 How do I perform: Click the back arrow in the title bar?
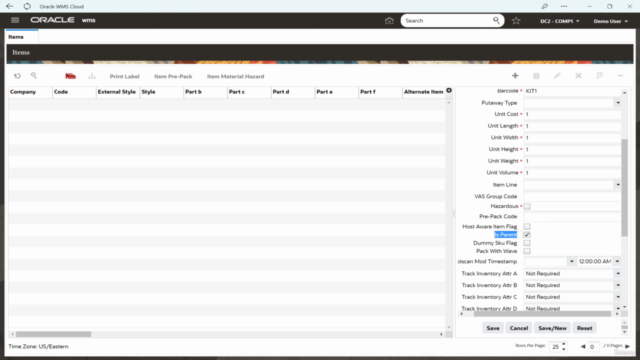coord(9,7)
